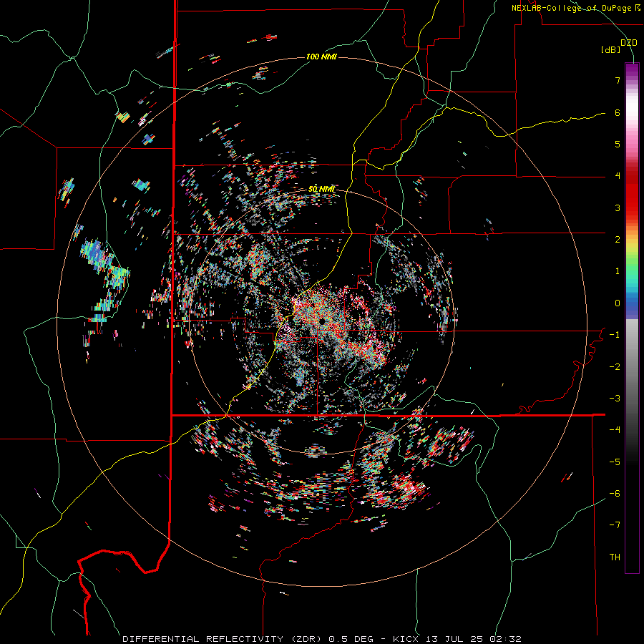Image resolution: width=644 pixels, height=644 pixels.
Task: Click the 0.5 DEG elevation text
Action: [351, 639]
